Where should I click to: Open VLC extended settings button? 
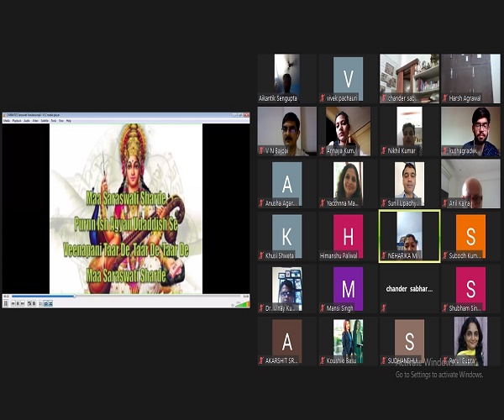point(34,303)
